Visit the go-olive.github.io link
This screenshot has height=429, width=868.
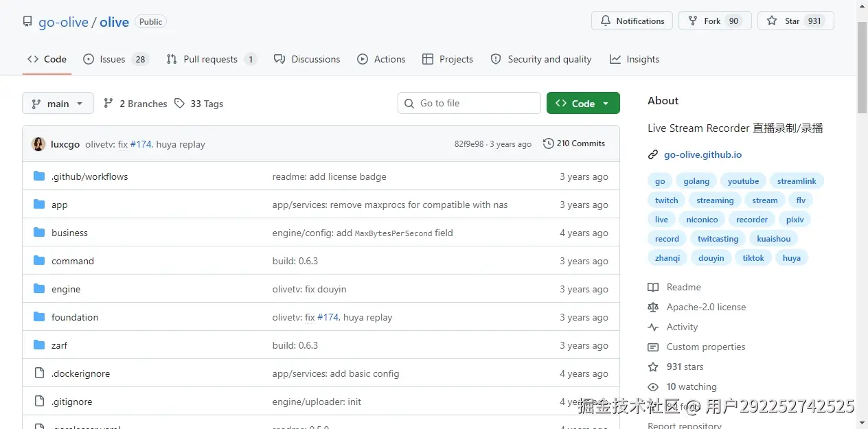click(703, 155)
